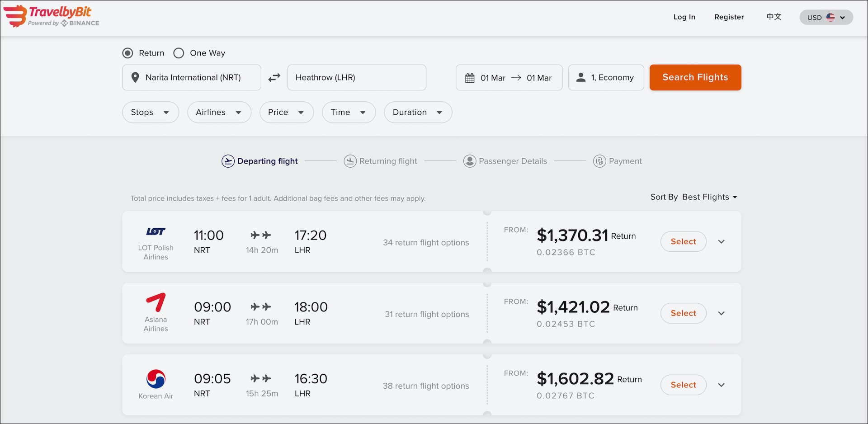Click the Search Flights button
Viewport: 868px width, 424px height.
(695, 77)
